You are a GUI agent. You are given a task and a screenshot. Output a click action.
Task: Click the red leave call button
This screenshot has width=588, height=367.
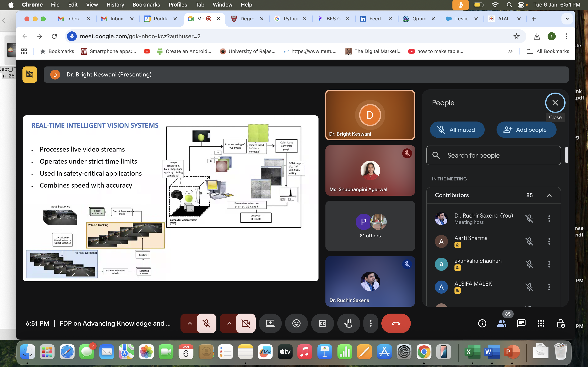(396, 323)
